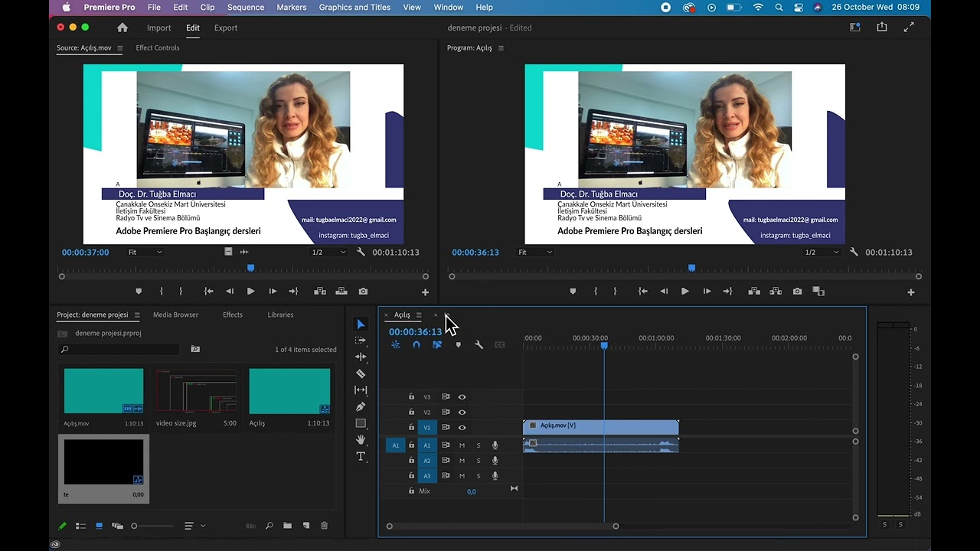Select the Slip tool

[x=361, y=390]
